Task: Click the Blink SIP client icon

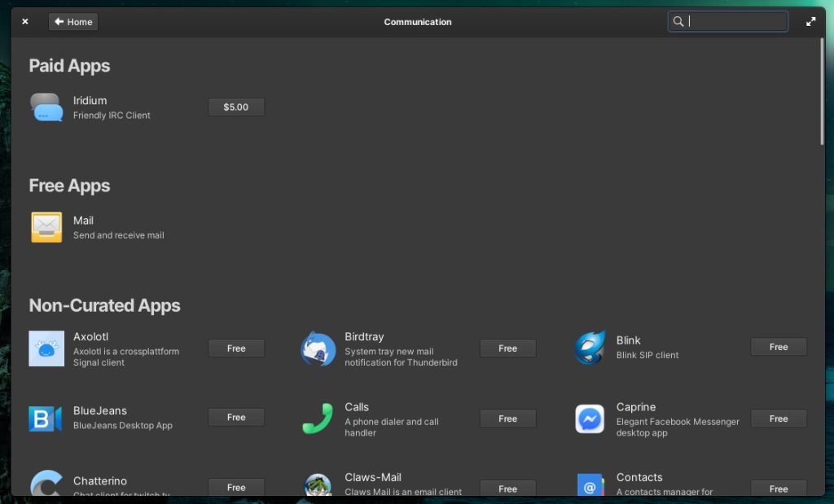Action: pyautogui.click(x=590, y=348)
